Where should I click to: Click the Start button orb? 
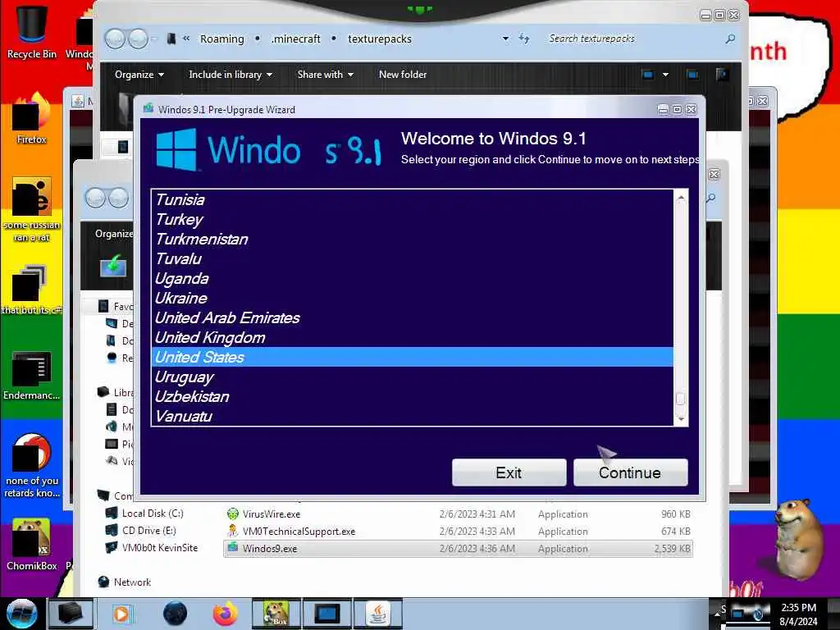[22, 614]
